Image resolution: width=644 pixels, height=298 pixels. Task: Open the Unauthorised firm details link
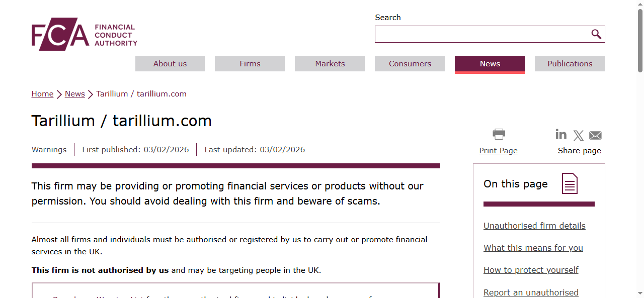[x=534, y=226]
